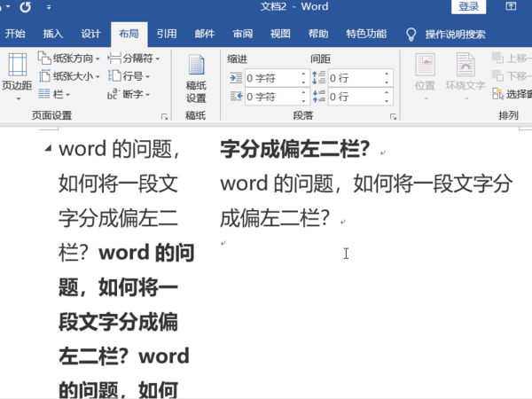This screenshot has height=399, width=532.
Task: Click the 登录 sign-in button
Action: (471, 8)
